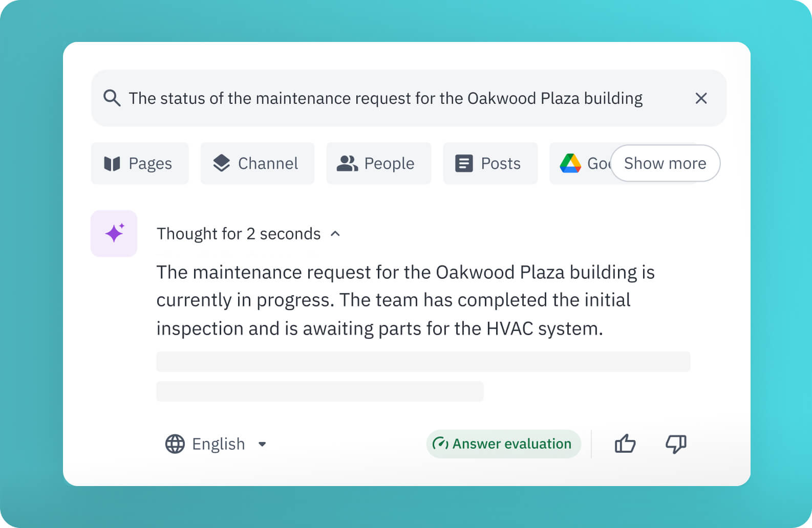Toggle the Answer evaluation badge
The width and height of the screenshot is (812, 528).
[503, 444]
